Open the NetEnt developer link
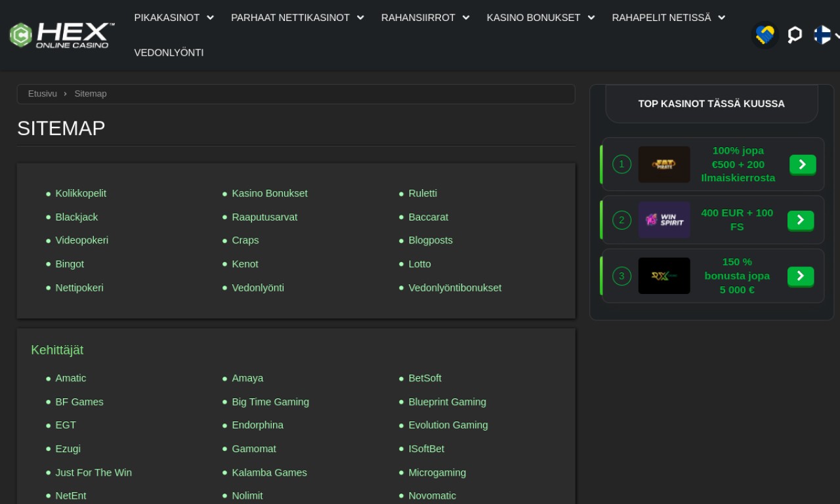 point(71,495)
